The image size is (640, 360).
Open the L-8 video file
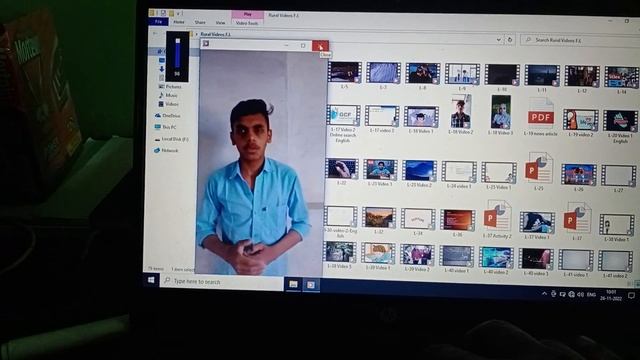pyautogui.click(x=422, y=73)
